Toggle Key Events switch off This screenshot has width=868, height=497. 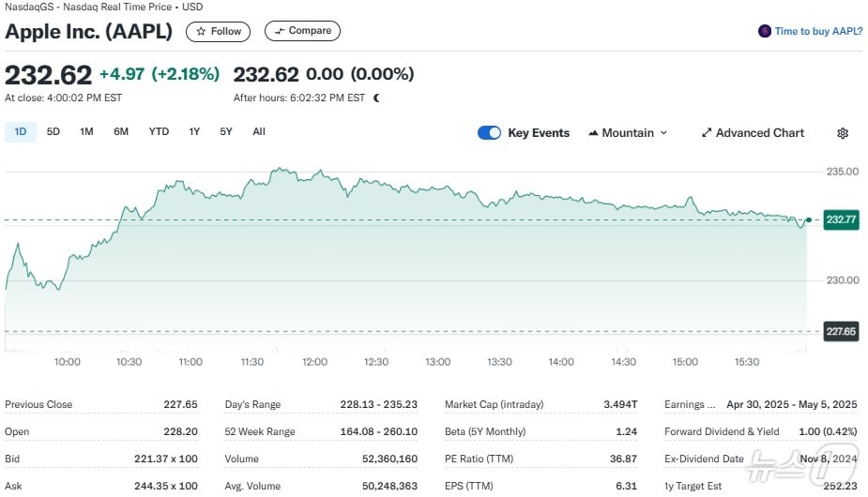point(489,133)
